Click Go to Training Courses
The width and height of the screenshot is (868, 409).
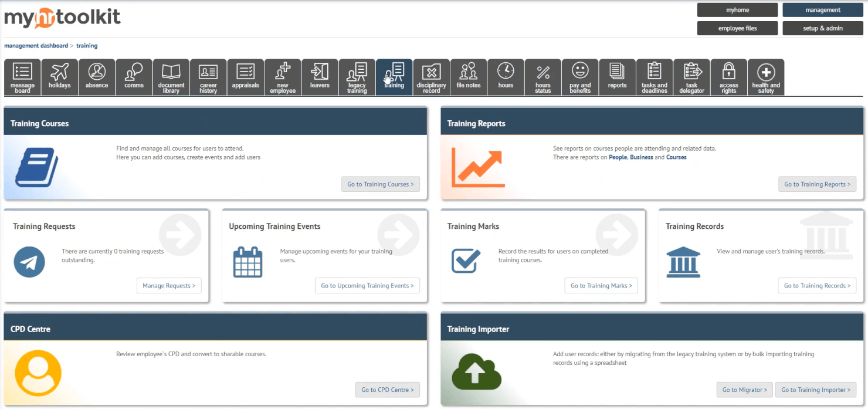[380, 184]
